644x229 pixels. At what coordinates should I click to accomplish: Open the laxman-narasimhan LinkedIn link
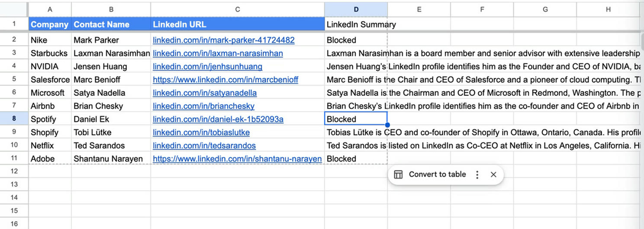click(218, 53)
